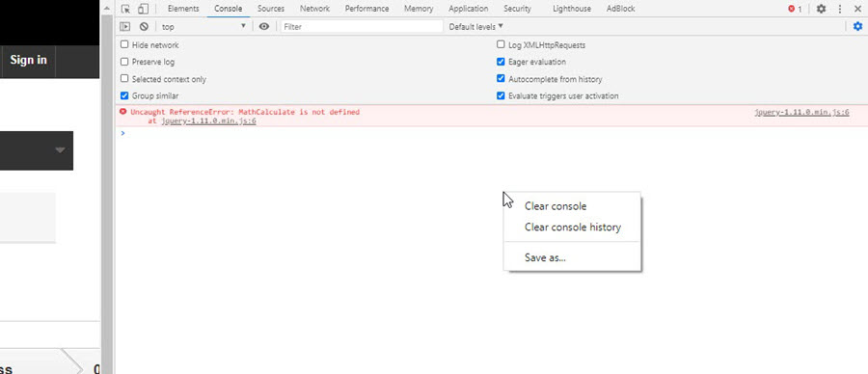Switch to the Elements tab
Screen dimensions: 868x374
coord(183,9)
